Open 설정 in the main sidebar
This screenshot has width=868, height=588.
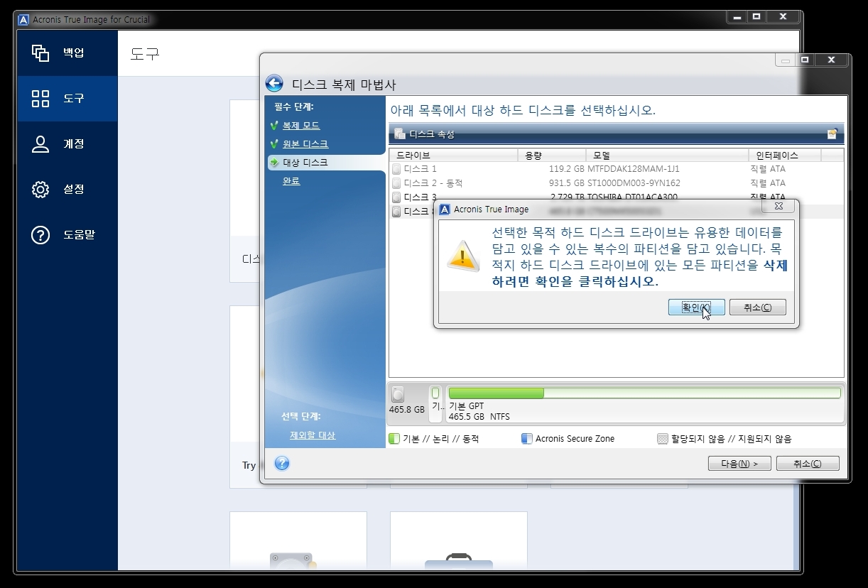[67, 189]
